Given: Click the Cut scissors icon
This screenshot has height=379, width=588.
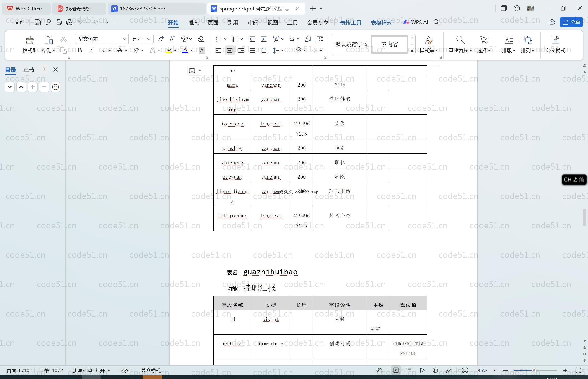Looking at the screenshot, I should click(x=63, y=39).
